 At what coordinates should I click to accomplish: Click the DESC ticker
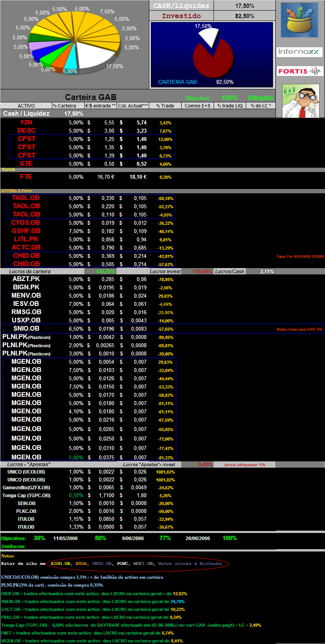[26, 130]
